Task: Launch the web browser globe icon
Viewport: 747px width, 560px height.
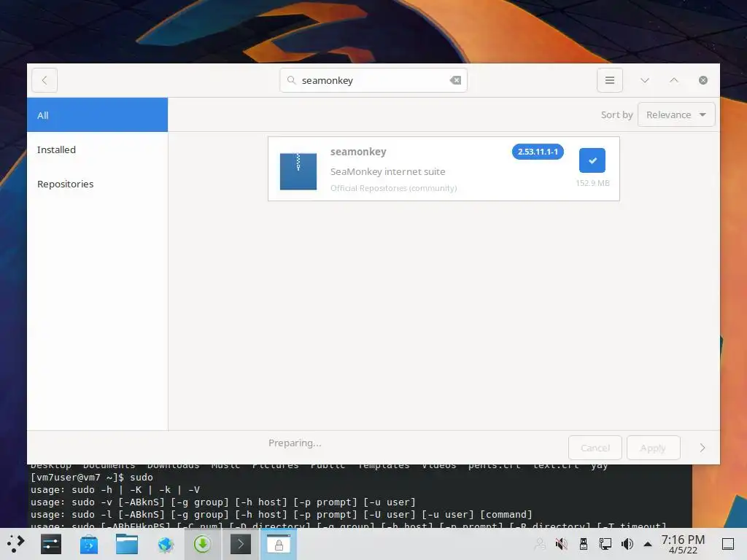Action: [x=166, y=544]
